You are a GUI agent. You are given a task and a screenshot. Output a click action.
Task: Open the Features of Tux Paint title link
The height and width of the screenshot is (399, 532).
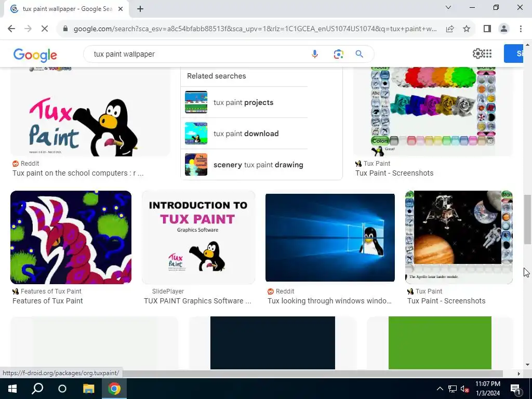pos(47,301)
